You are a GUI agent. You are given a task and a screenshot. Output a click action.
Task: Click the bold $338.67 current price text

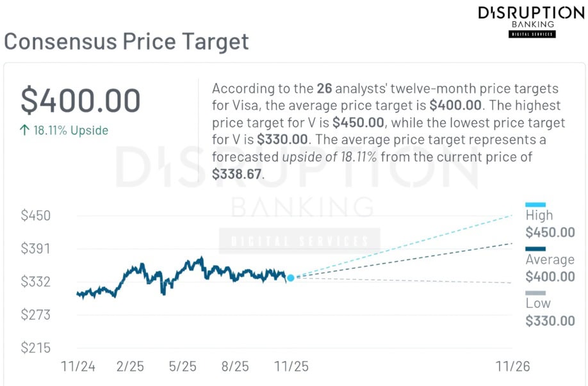pos(236,173)
